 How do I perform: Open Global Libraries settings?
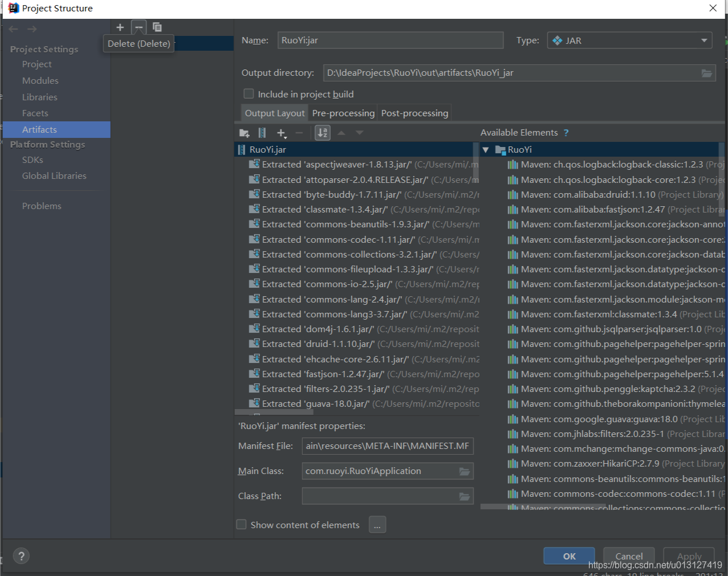[x=54, y=176]
